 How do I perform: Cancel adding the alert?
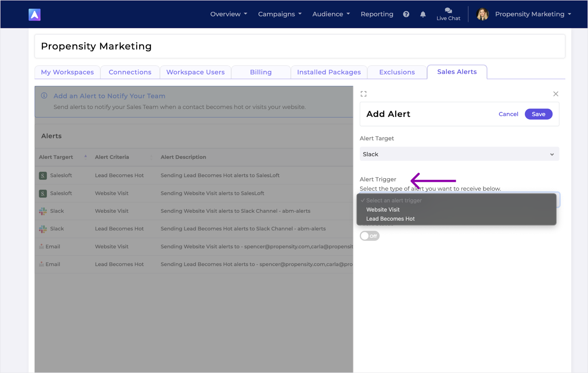pos(508,114)
